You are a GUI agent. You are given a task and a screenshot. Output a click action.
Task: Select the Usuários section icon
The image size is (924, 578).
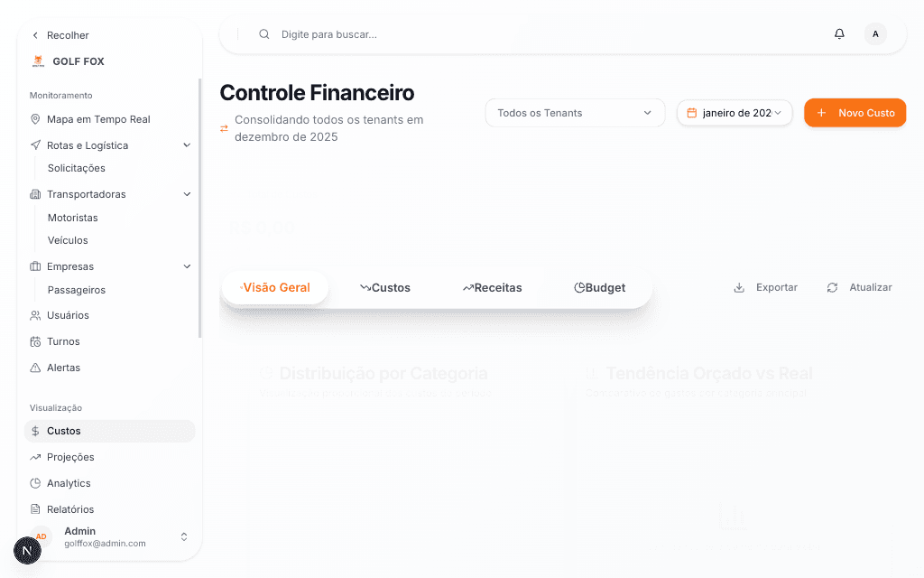(x=33, y=314)
